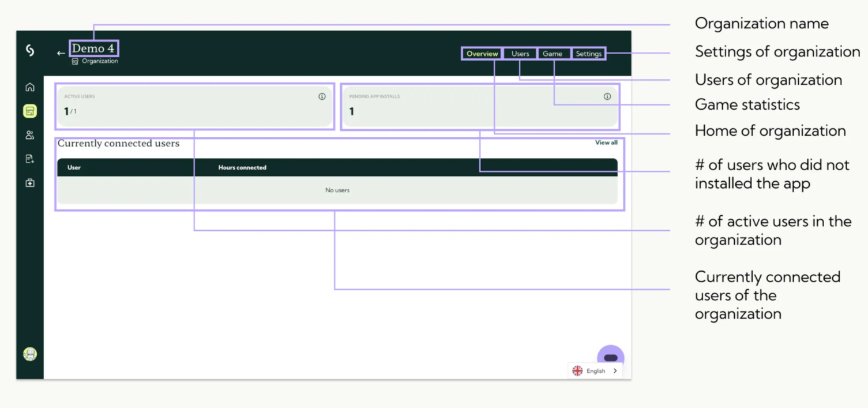This screenshot has width=868, height=408.
Task: Click the purple chat bubble button
Action: click(x=611, y=357)
